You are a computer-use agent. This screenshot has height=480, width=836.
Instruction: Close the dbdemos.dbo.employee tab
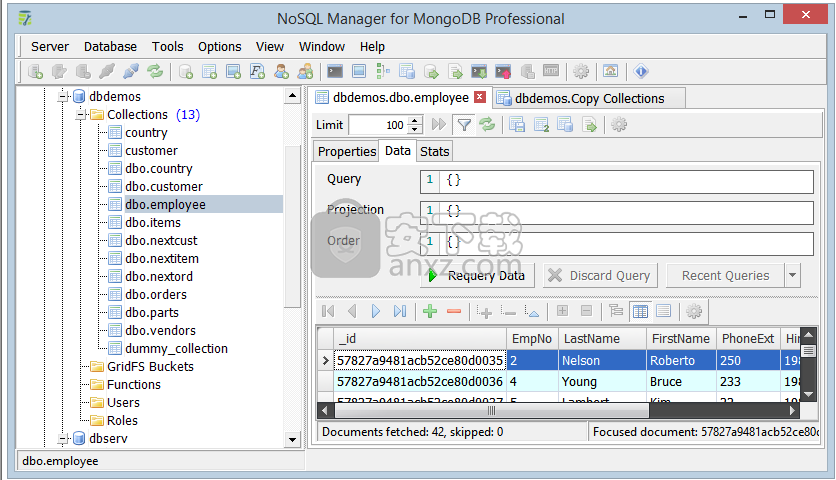tap(480, 97)
